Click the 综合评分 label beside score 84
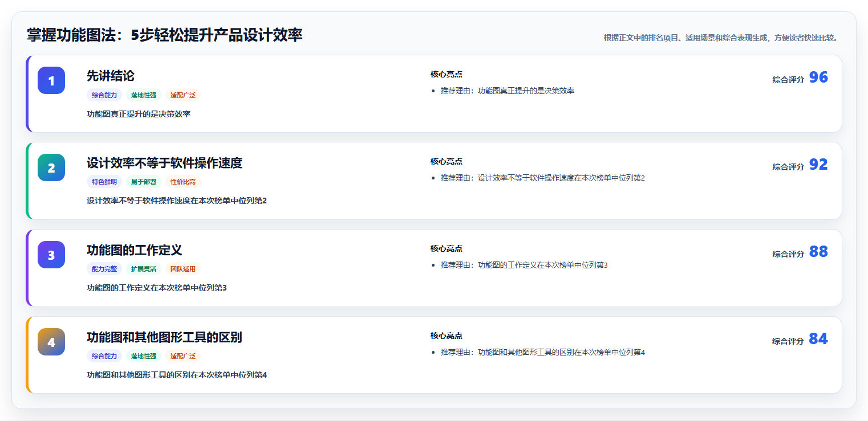The width and height of the screenshot is (868, 421). click(788, 341)
